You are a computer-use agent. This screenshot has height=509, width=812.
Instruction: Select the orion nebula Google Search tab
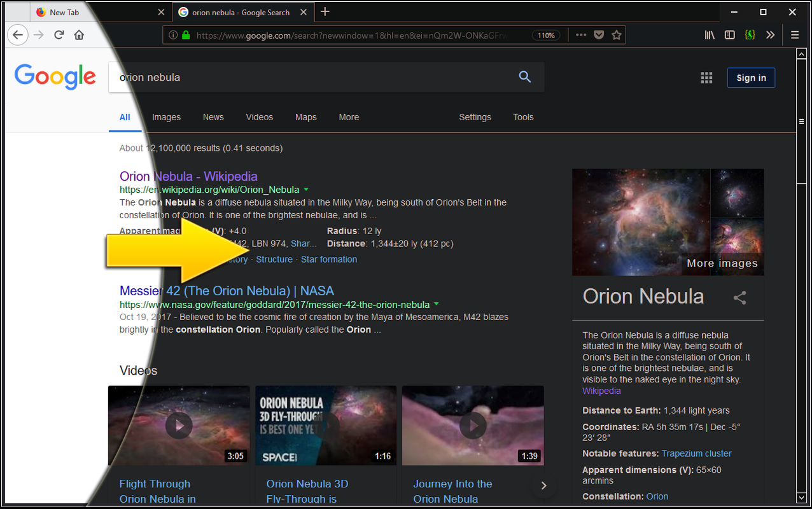pos(244,12)
